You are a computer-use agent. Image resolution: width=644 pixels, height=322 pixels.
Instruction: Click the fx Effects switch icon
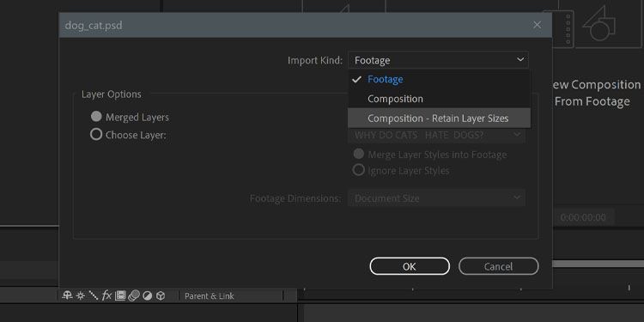tap(106, 295)
